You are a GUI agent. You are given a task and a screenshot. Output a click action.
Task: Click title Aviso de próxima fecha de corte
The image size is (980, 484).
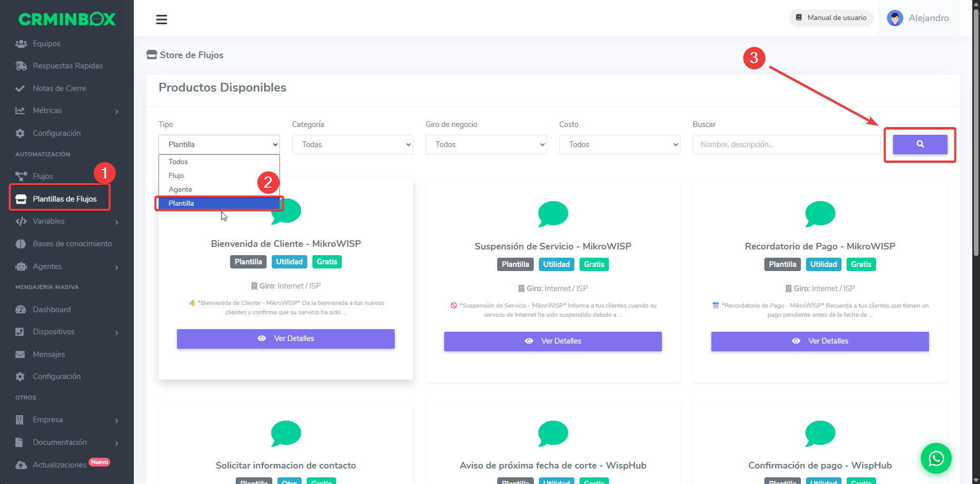pyautogui.click(x=553, y=465)
